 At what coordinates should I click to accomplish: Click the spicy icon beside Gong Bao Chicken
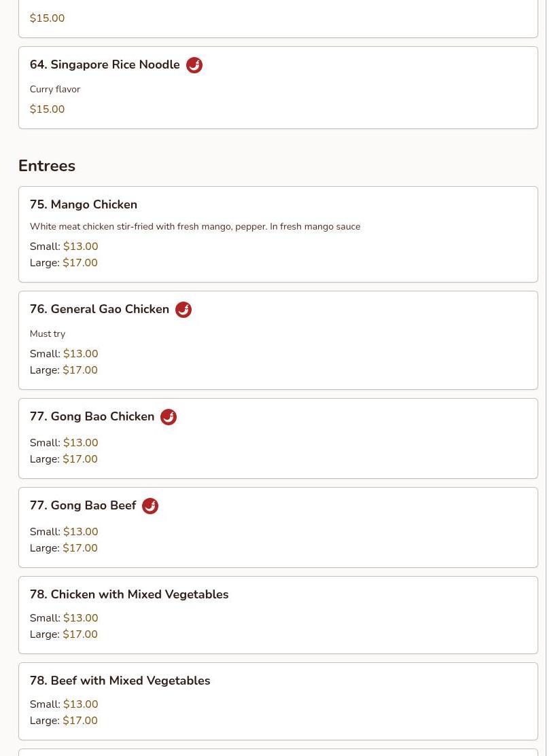pos(169,417)
